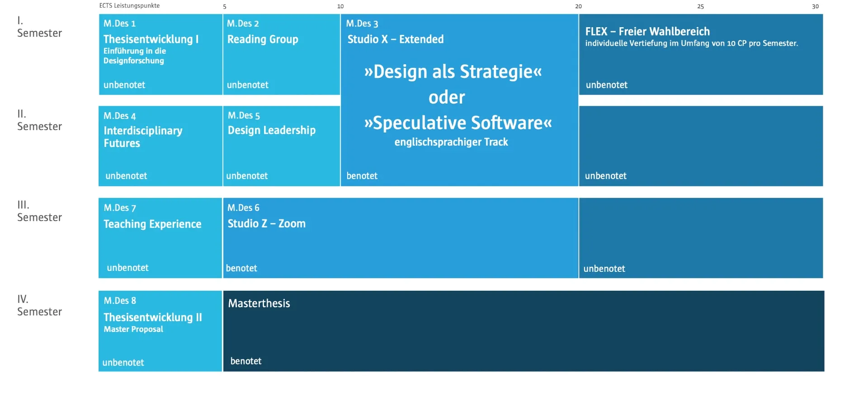Screen dimensions: 868x417
Task: Click 'Einführung in die Designforschung' subtitle
Action: click(x=135, y=56)
